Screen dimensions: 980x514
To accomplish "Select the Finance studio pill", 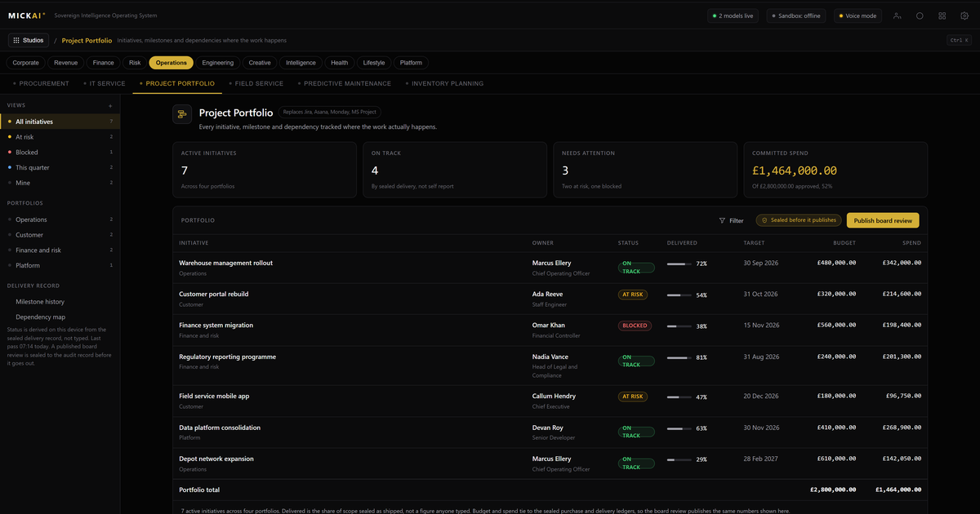I will tap(104, 63).
